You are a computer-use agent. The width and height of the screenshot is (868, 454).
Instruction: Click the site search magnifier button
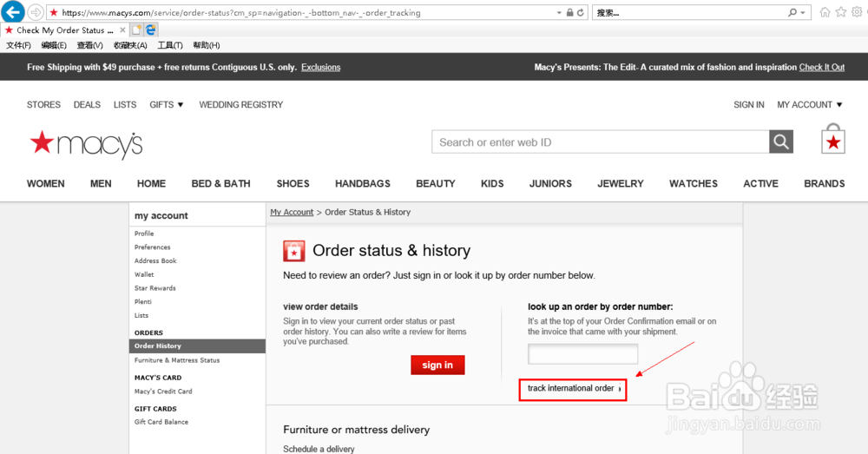click(x=781, y=142)
